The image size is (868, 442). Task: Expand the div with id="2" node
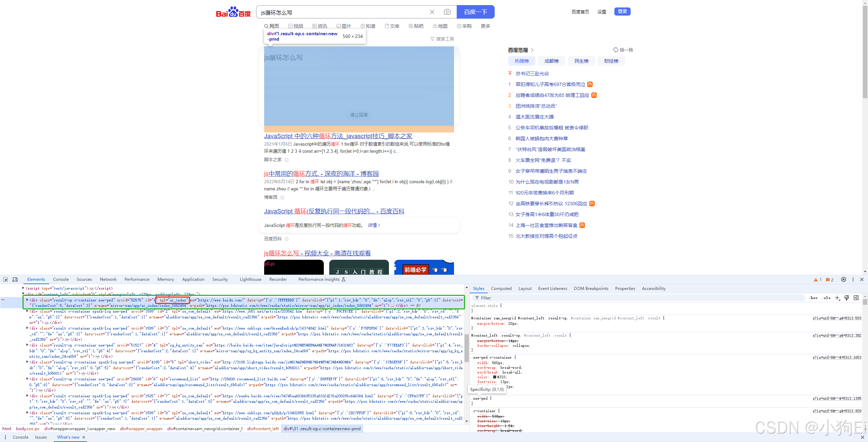click(27, 311)
